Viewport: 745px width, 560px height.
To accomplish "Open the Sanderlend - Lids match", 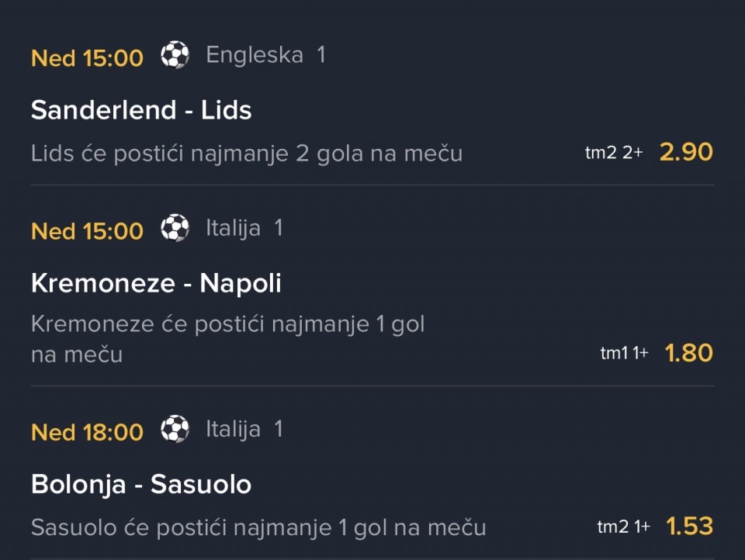I will (x=141, y=110).
